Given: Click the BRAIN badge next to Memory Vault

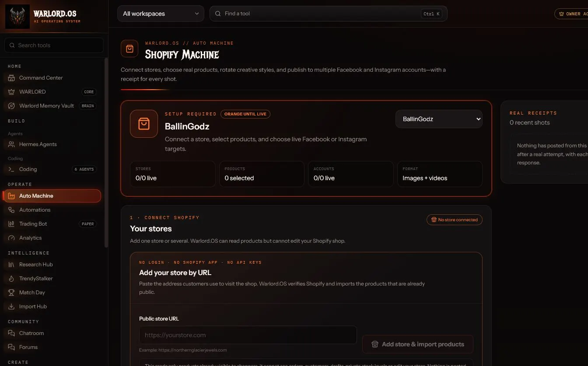Looking at the screenshot, I should 87,106.
